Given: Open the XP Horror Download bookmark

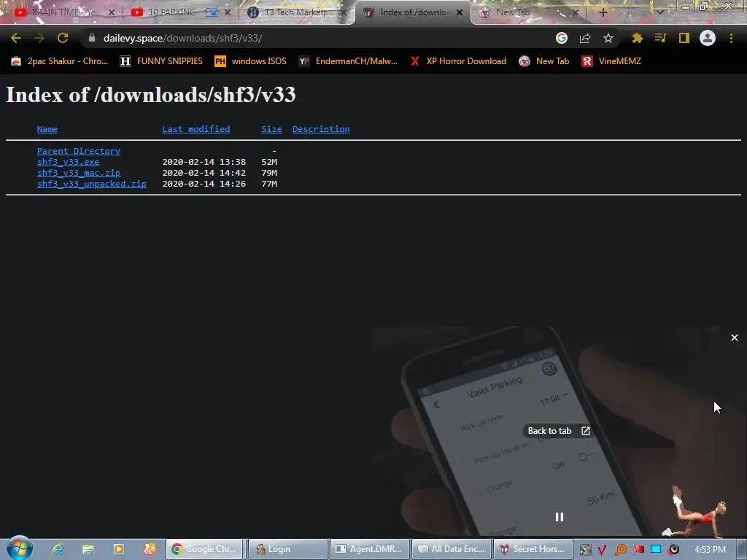Looking at the screenshot, I should coord(458,61).
